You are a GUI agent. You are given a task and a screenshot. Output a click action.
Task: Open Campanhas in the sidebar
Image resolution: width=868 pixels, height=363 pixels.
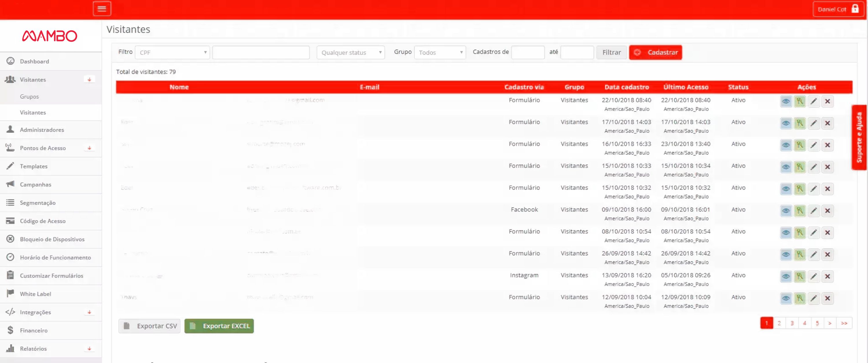[51, 184]
